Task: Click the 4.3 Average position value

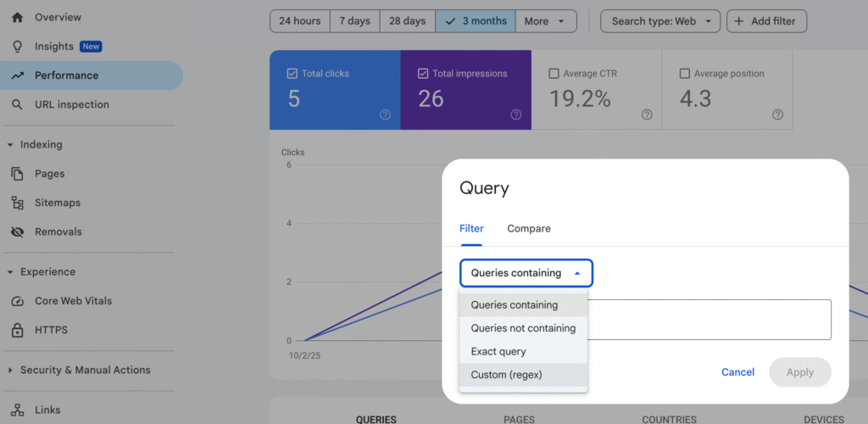Action: 695,98
